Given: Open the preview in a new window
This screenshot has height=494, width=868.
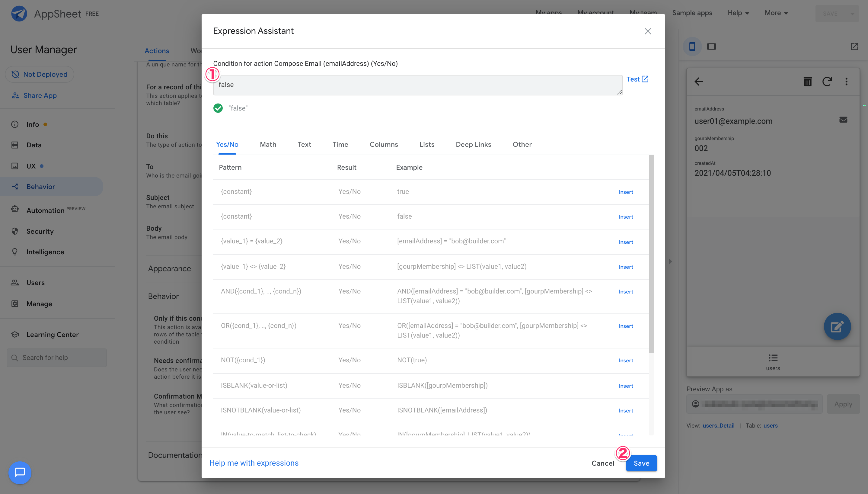Looking at the screenshot, I should coord(854,47).
